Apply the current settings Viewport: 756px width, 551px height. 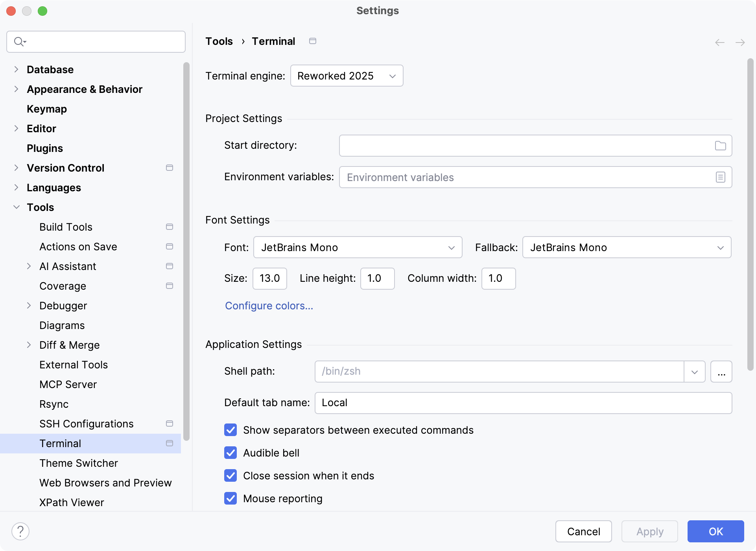[649, 531]
